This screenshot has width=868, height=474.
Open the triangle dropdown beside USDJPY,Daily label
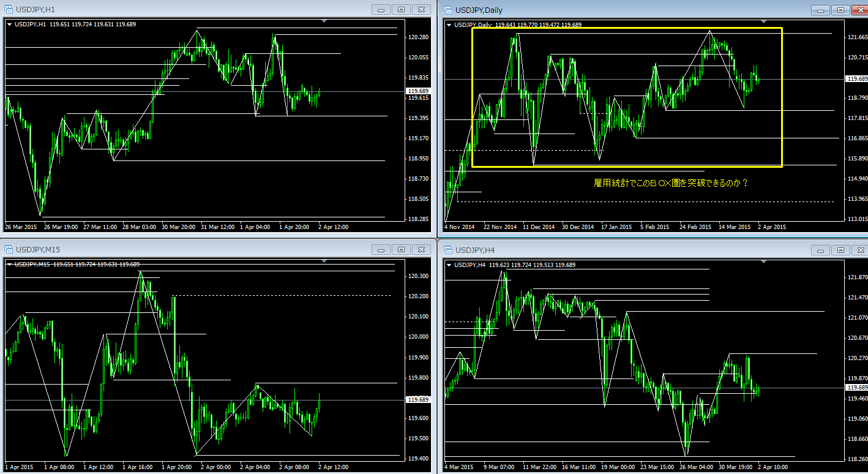point(449,25)
